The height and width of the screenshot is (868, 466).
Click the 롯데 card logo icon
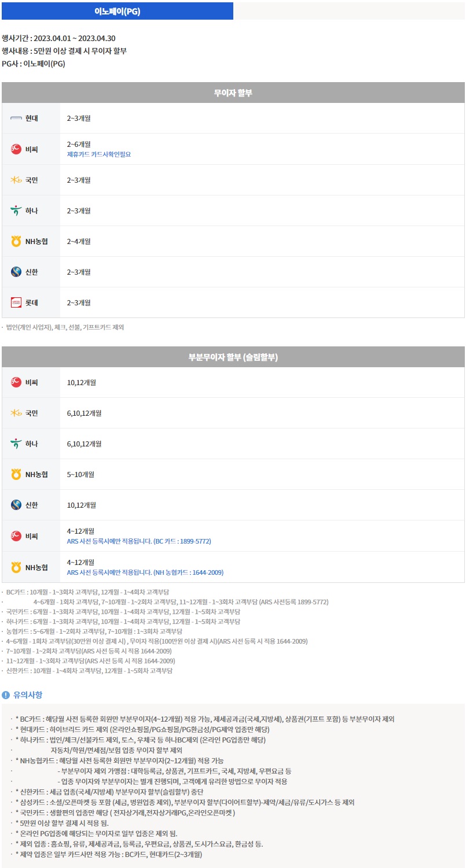click(16, 302)
